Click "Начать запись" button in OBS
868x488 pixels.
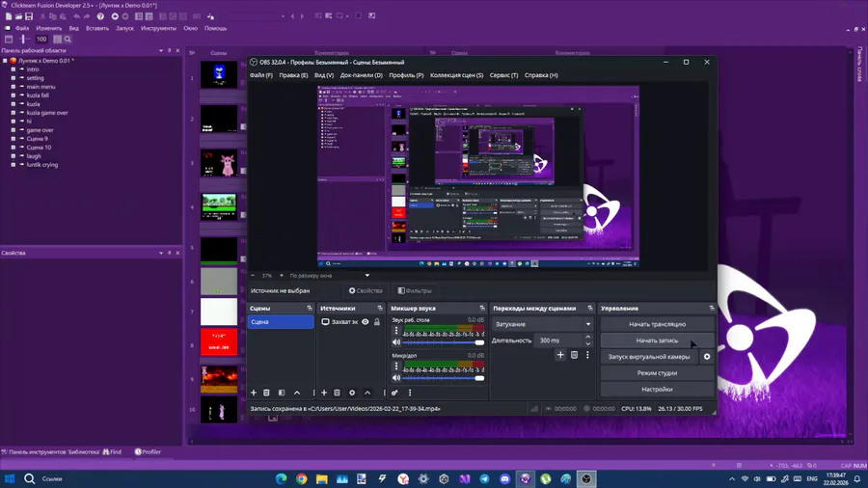point(657,340)
